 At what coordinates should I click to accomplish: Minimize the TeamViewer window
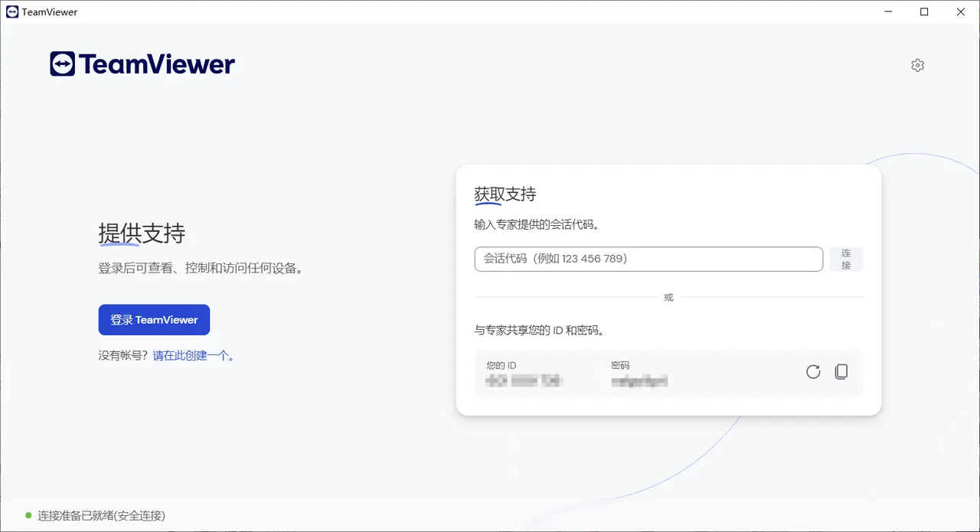[888, 11]
